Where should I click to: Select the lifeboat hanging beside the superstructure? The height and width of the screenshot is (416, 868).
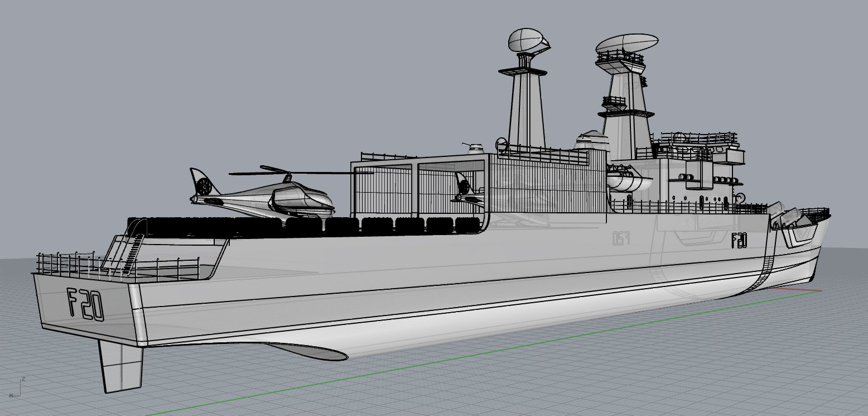628,181
